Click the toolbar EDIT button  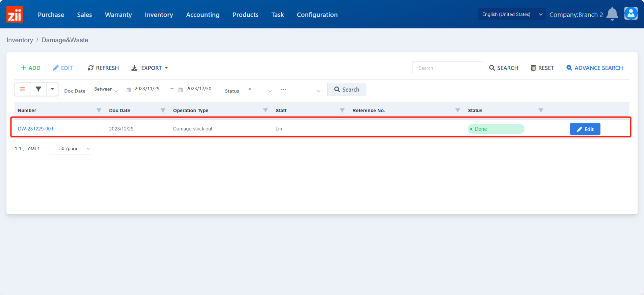[x=63, y=68]
